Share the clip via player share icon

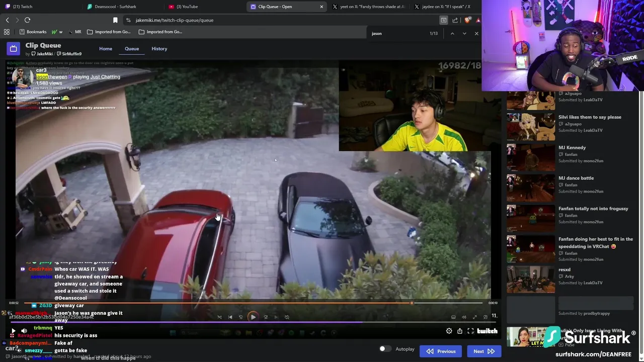pos(460,331)
